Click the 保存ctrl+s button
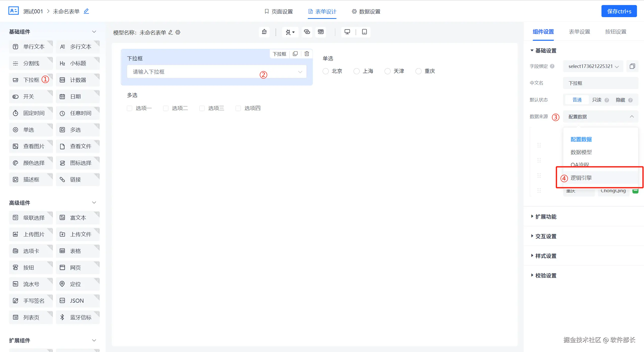Image resolution: width=644 pixels, height=352 pixels. point(619,11)
